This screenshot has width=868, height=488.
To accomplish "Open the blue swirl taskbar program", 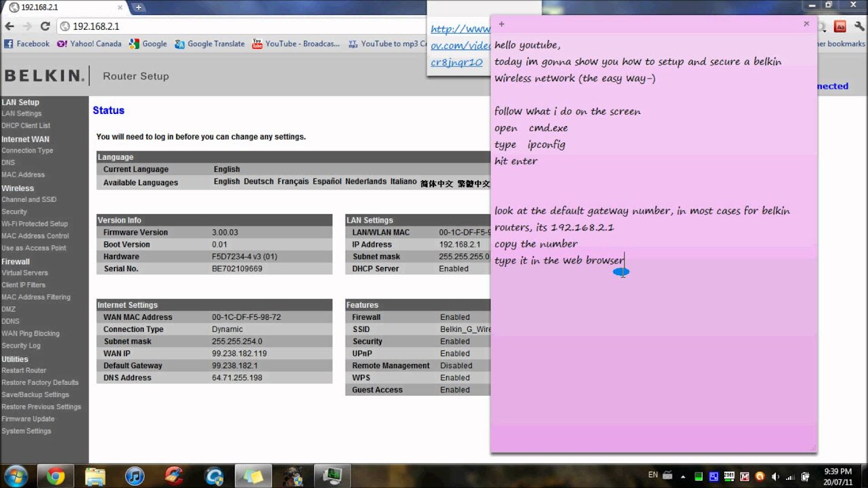I will coord(214,476).
